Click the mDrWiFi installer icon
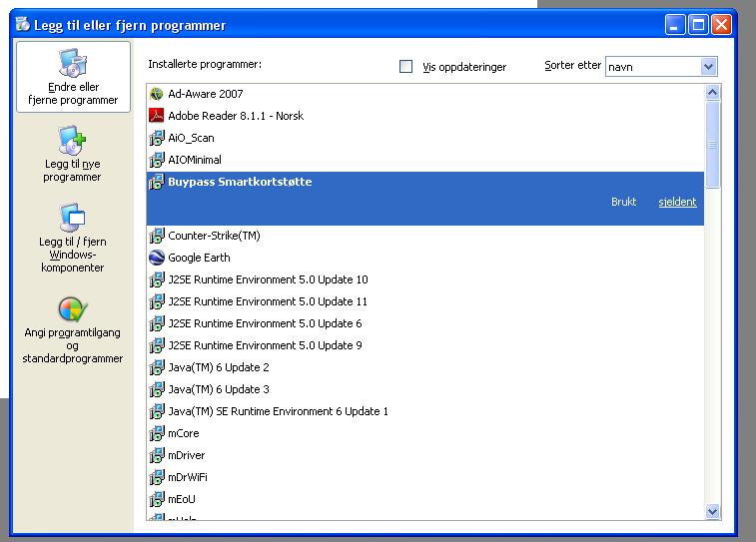The height and width of the screenshot is (542, 756). pos(157,477)
